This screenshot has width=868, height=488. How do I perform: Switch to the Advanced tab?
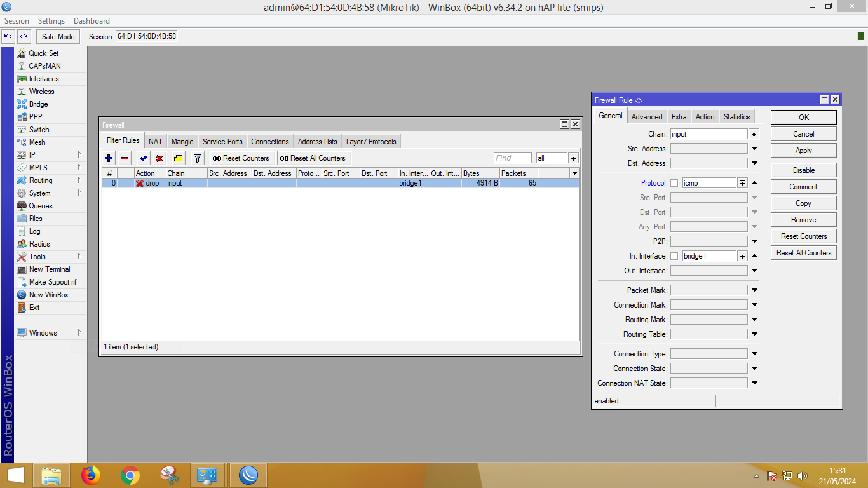click(647, 117)
